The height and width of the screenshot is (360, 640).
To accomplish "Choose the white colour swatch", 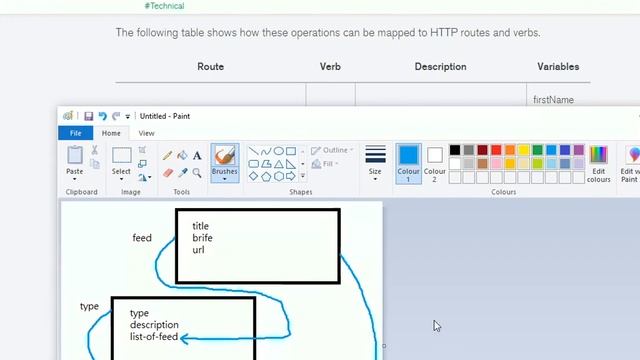I will tap(455, 164).
